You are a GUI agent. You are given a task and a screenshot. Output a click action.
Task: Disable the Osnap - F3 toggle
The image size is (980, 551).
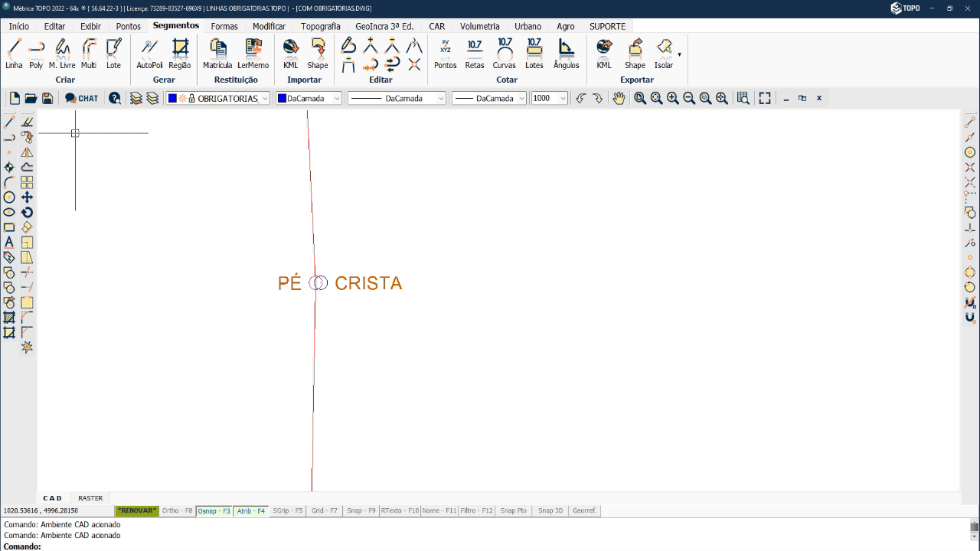pyautogui.click(x=213, y=510)
